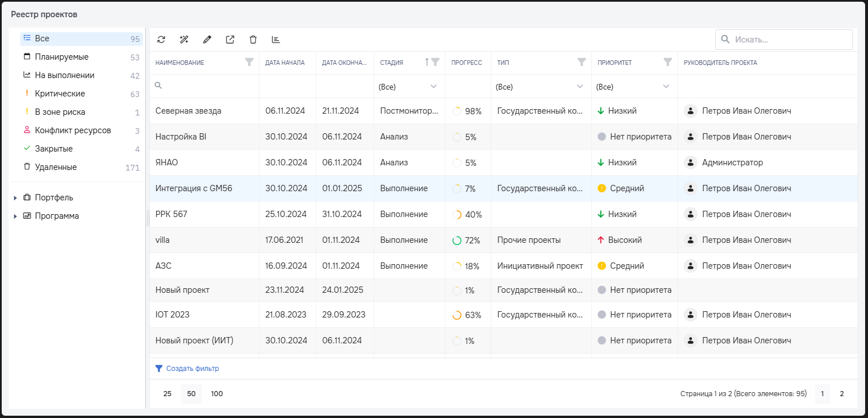Click the refresh icon in the toolbar

[x=161, y=40]
